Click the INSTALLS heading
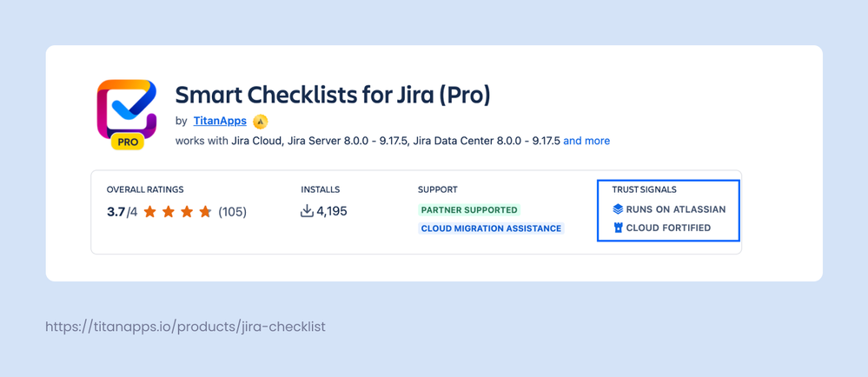Viewport: 868px width, 377px height. (x=321, y=189)
